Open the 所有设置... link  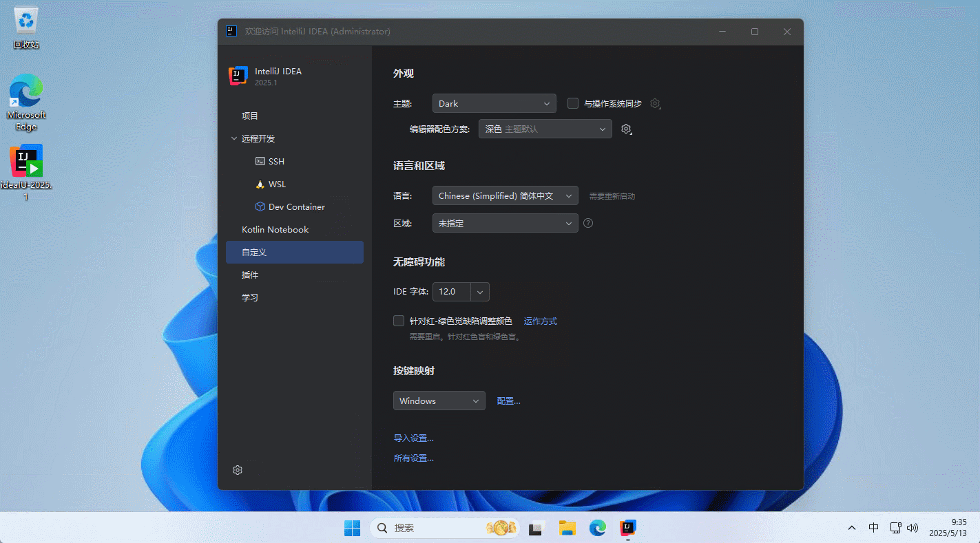coord(413,458)
